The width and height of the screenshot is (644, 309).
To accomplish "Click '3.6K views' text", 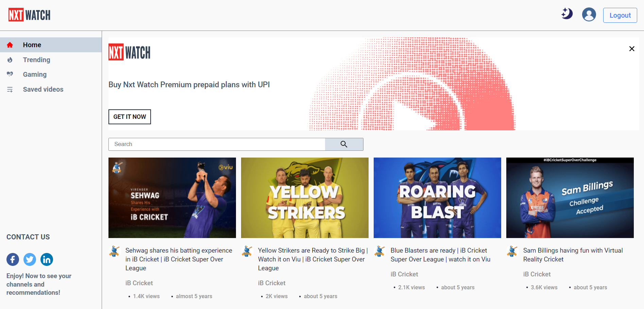I will point(544,288).
